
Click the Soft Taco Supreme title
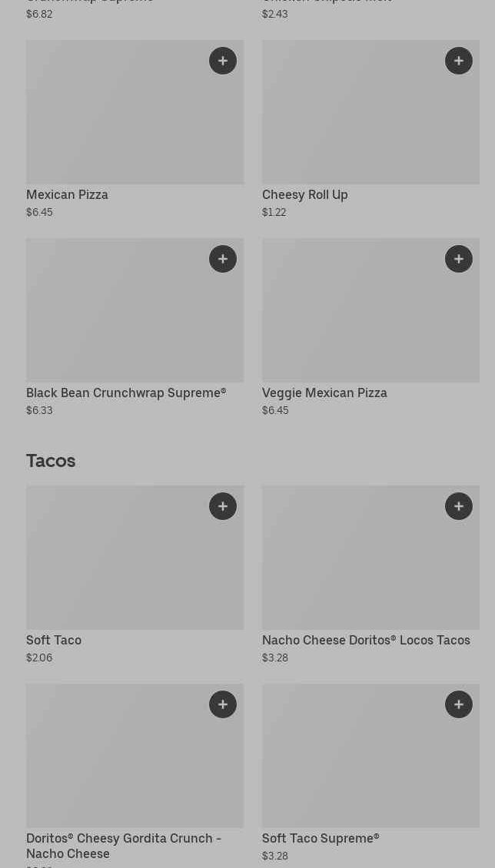pos(321,839)
